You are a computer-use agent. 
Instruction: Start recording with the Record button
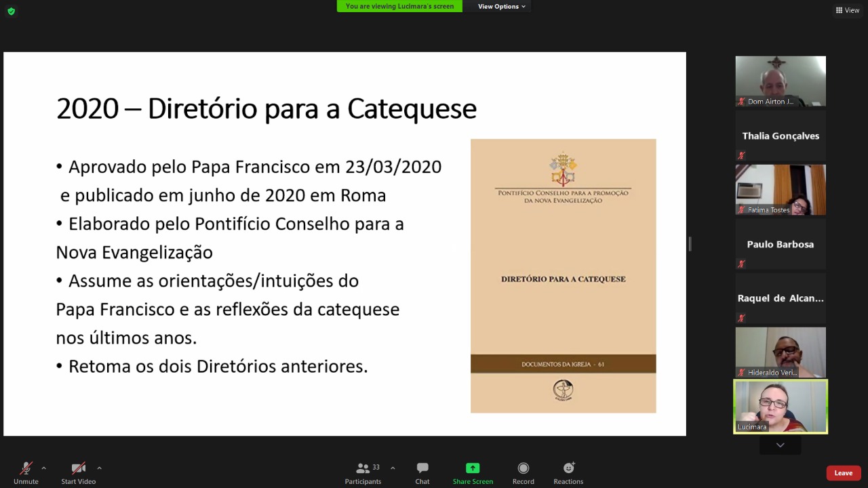pos(524,472)
